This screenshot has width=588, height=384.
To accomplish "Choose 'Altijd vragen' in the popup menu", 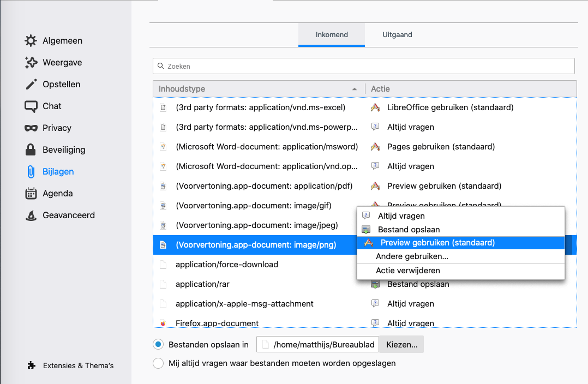I will point(401,216).
